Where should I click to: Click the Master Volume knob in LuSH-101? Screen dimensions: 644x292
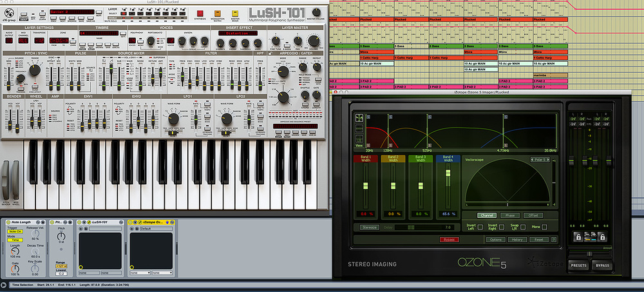coord(316,12)
